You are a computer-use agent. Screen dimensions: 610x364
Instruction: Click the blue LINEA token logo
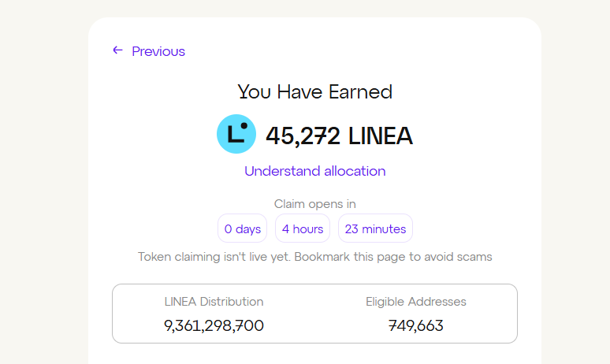coord(236,134)
